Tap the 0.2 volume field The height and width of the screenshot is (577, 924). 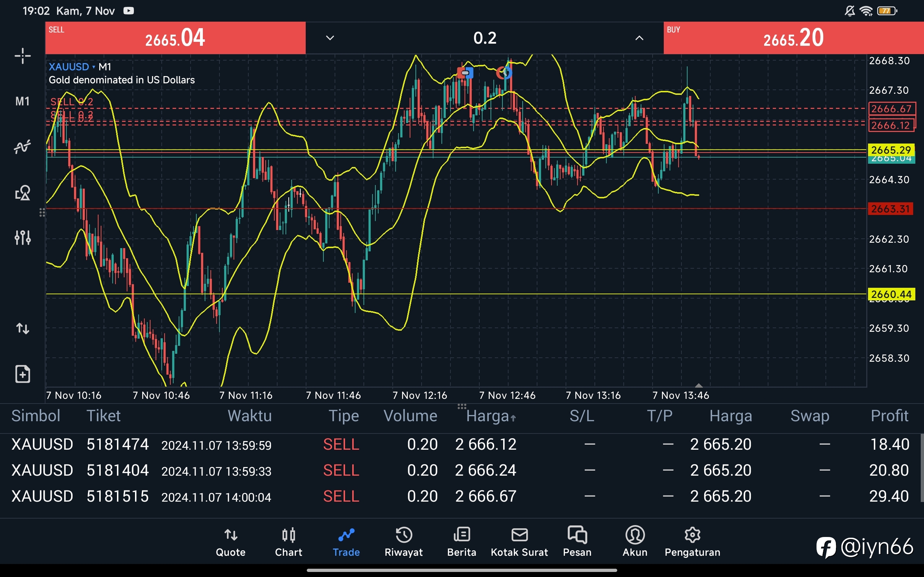point(485,38)
